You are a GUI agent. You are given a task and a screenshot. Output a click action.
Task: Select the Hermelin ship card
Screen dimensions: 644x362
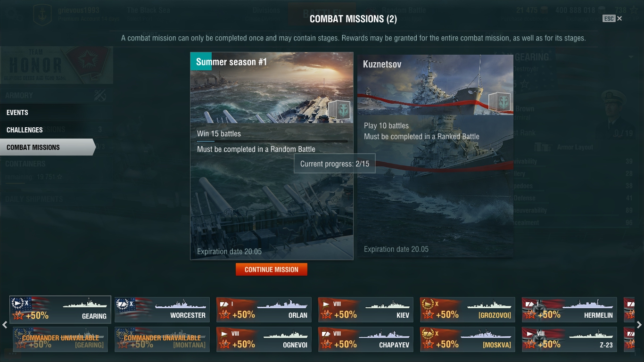click(570, 310)
